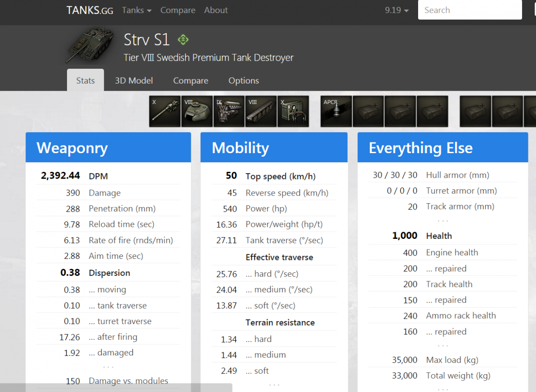
Task: Click the '... soft (°/sec)' traverse row
Action: pos(274,306)
